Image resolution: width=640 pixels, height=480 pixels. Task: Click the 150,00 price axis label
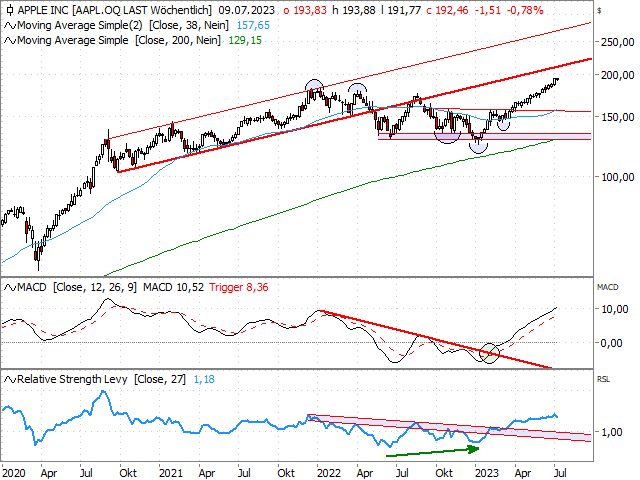tap(618, 117)
